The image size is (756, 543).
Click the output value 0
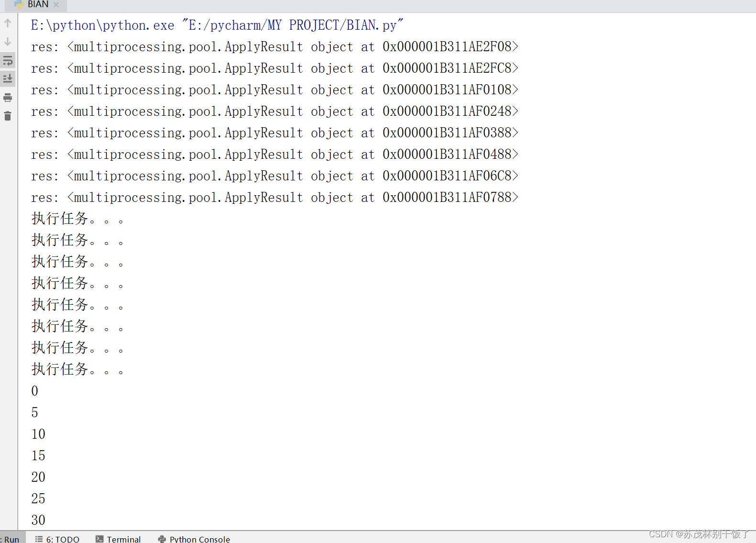[x=35, y=391]
